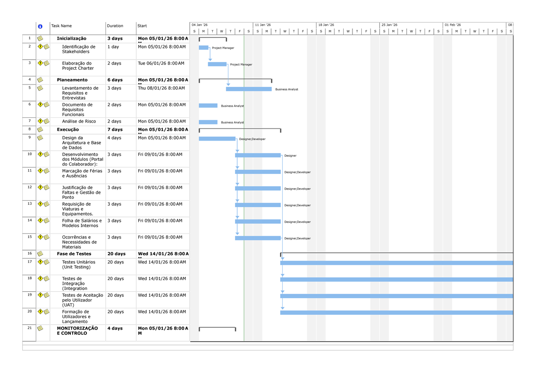This screenshot has width=555, height=392.
Task: Select row number 16 header
Action: point(30,253)
